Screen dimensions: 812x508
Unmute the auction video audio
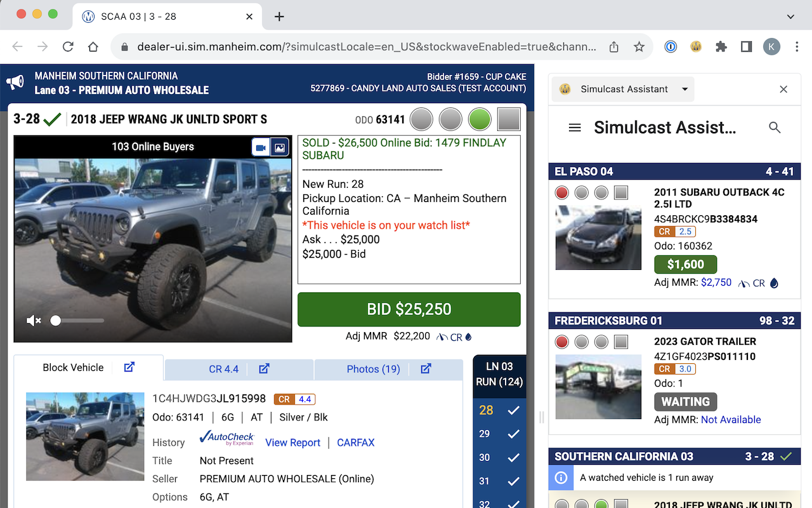tap(33, 321)
